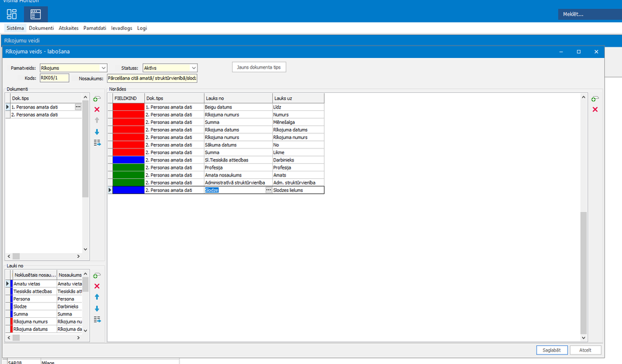Click Beigu datums cell
This screenshot has height=364, width=622.
[238, 107]
